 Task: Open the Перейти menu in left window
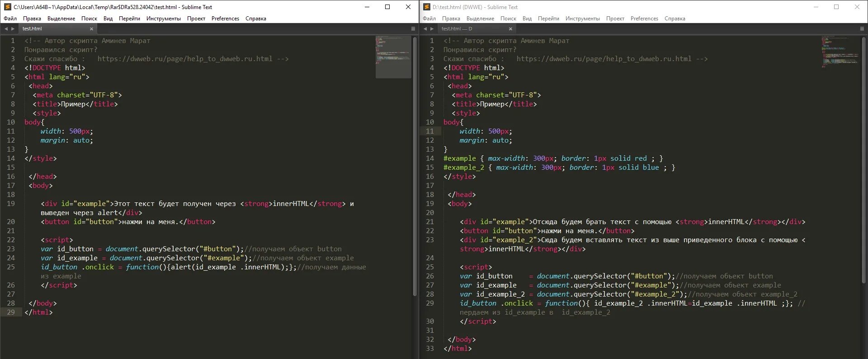(129, 19)
